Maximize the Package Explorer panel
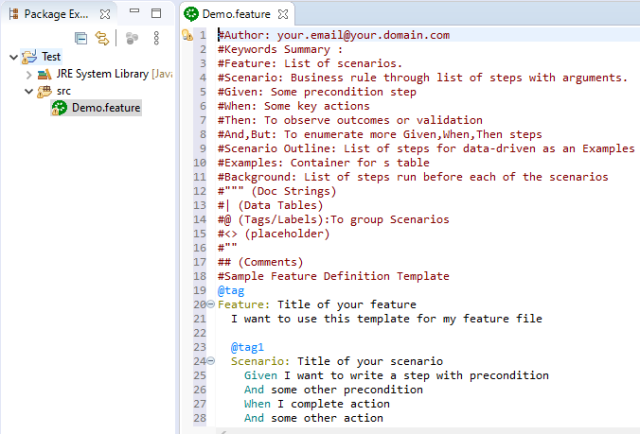Viewport: 640px width, 434px height. pyautogui.click(x=156, y=13)
